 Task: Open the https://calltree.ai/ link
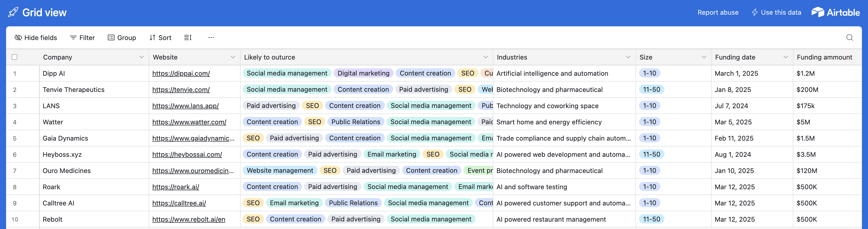pos(179,203)
